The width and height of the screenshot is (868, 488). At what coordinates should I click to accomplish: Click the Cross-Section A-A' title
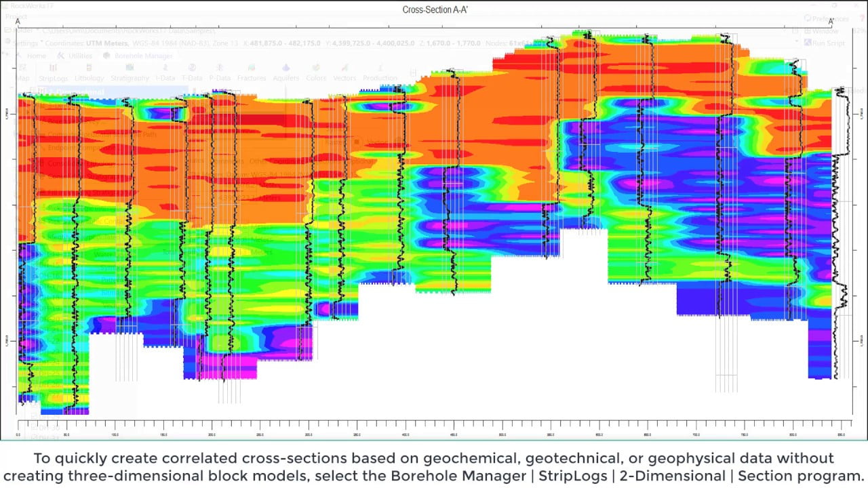point(434,9)
